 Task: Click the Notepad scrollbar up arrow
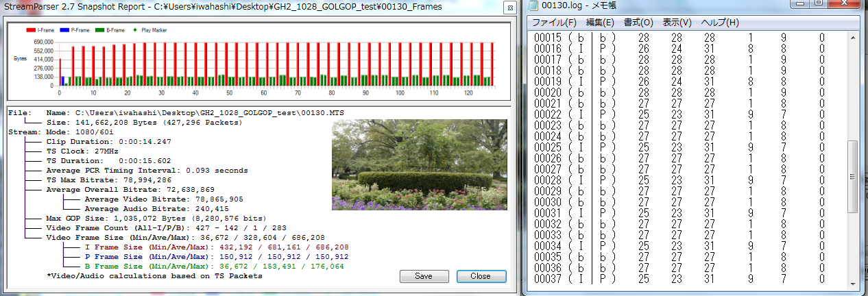(854, 37)
